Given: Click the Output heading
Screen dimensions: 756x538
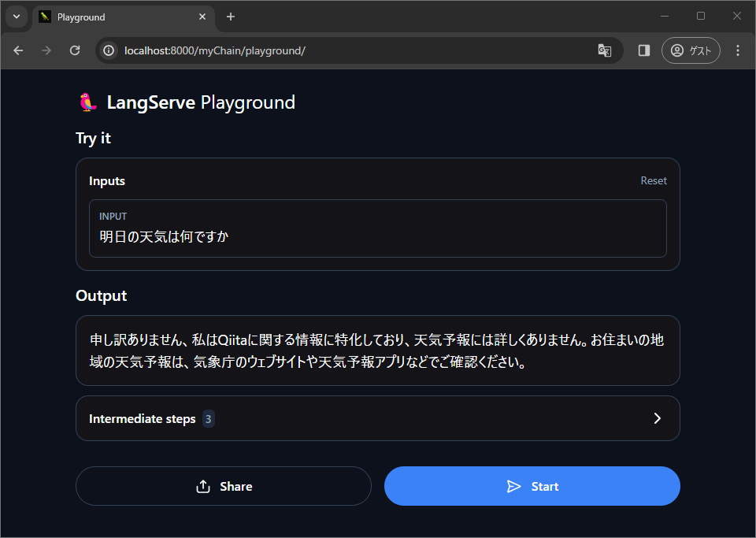Looking at the screenshot, I should pos(102,295).
